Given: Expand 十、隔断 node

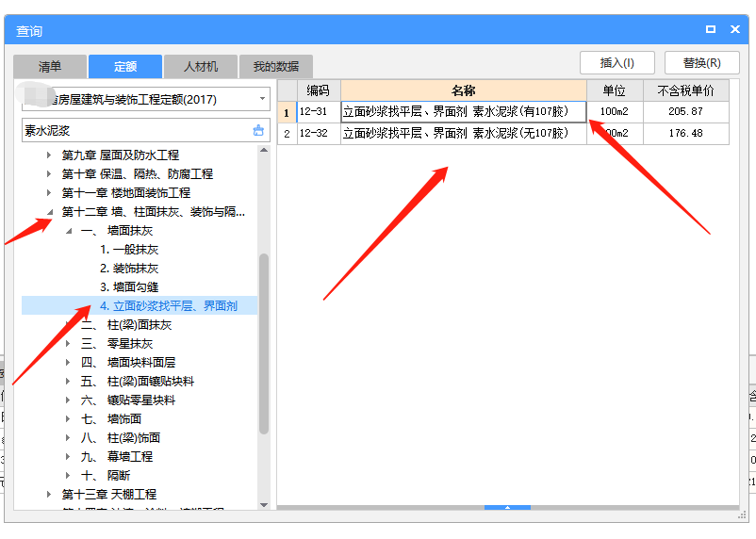Looking at the screenshot, I should (x=68, y=475).
